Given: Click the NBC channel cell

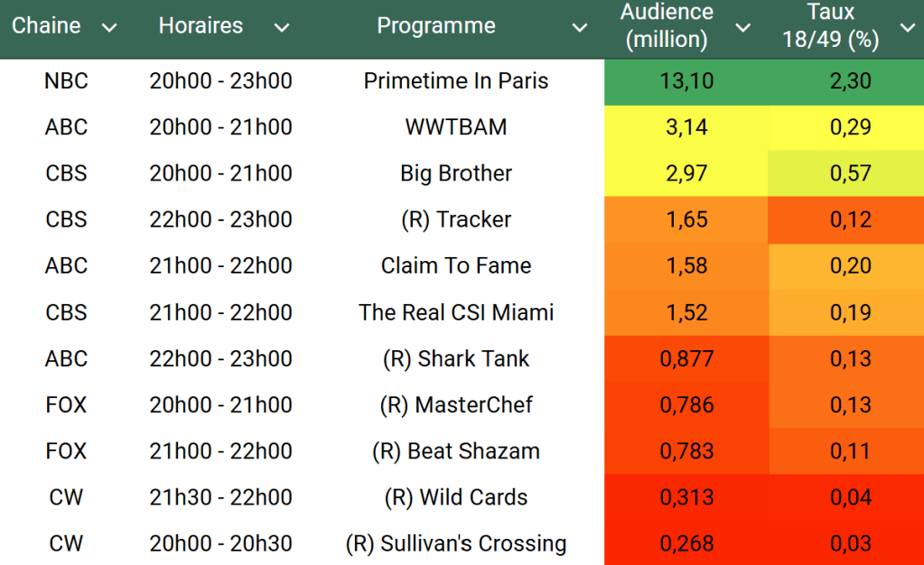Looking at the screenshot, I should pyautogui.click(x=66, y=81).
